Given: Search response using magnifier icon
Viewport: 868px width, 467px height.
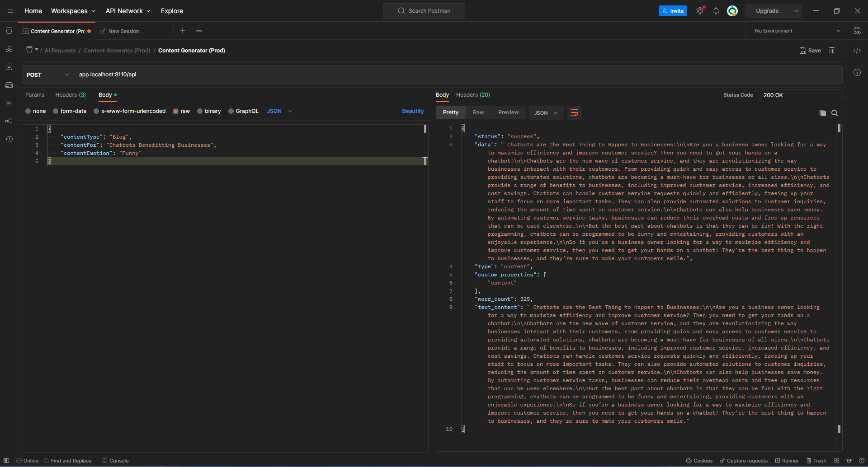Looking at the screenshot, I should tap(835, 113).
